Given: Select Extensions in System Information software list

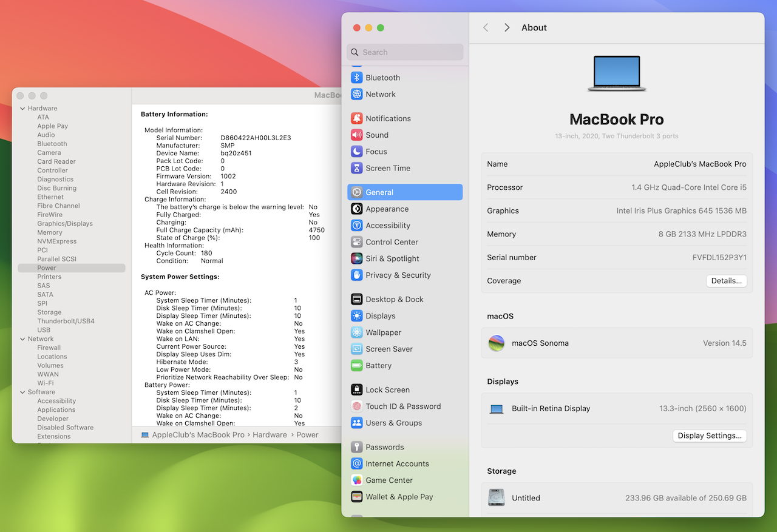Looking at the screenshot, I should (x=54, y=436).
